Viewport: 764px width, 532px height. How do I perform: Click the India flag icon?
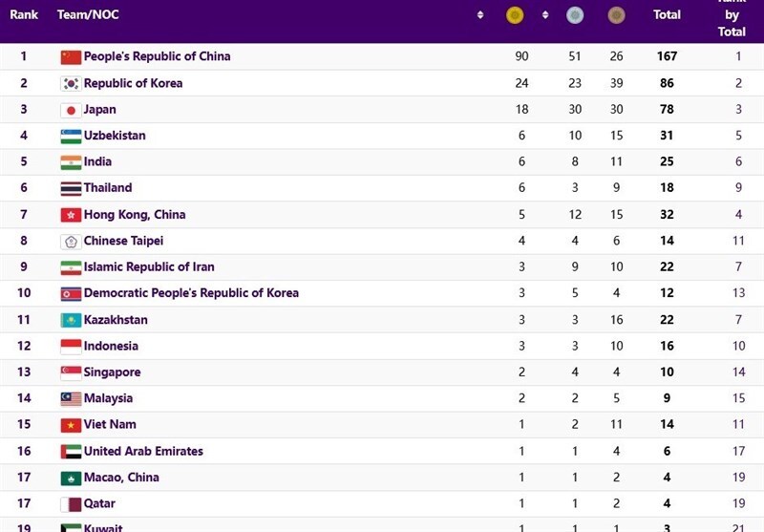coord(71,162)
